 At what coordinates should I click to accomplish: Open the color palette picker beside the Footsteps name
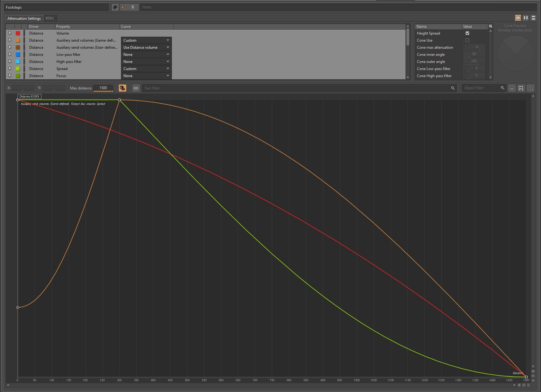[115, 7]
